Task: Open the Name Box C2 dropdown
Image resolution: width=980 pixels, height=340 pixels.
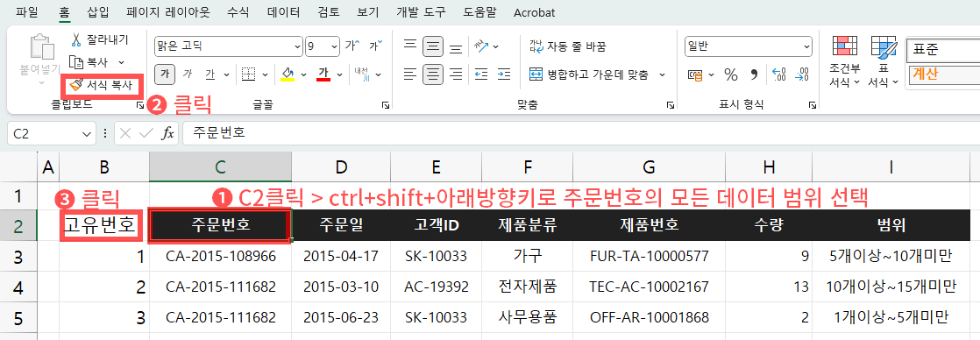Action: (87, 134)
